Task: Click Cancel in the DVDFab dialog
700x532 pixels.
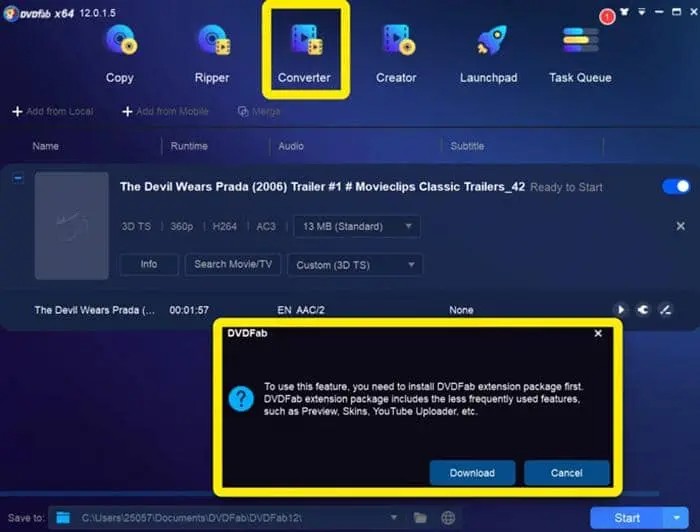Action: (567, 473)
